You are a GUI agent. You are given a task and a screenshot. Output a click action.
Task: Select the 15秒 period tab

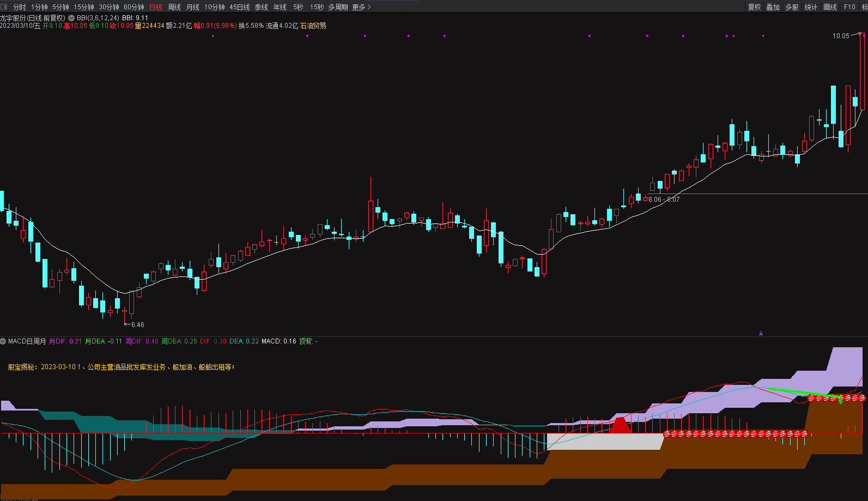(317, 7)
